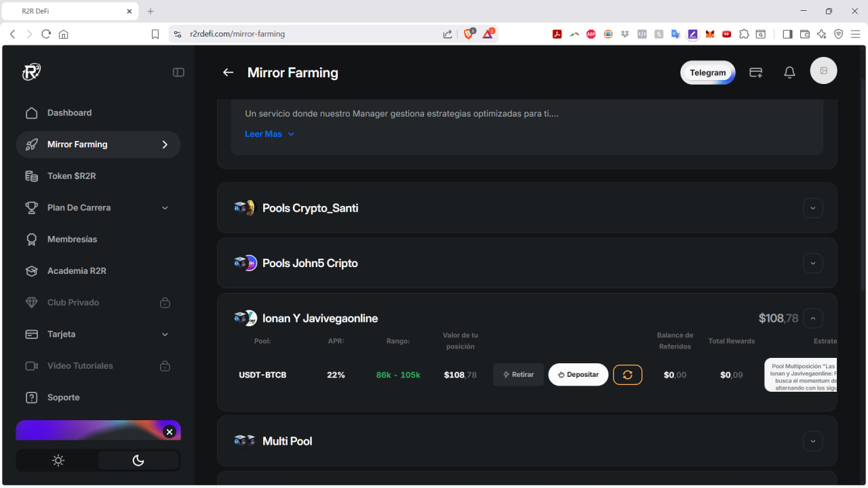Viewport: 868px width, 488px height.
Task: Click the Depositar button
Action: pyautogui.click(x=578, y=375)
